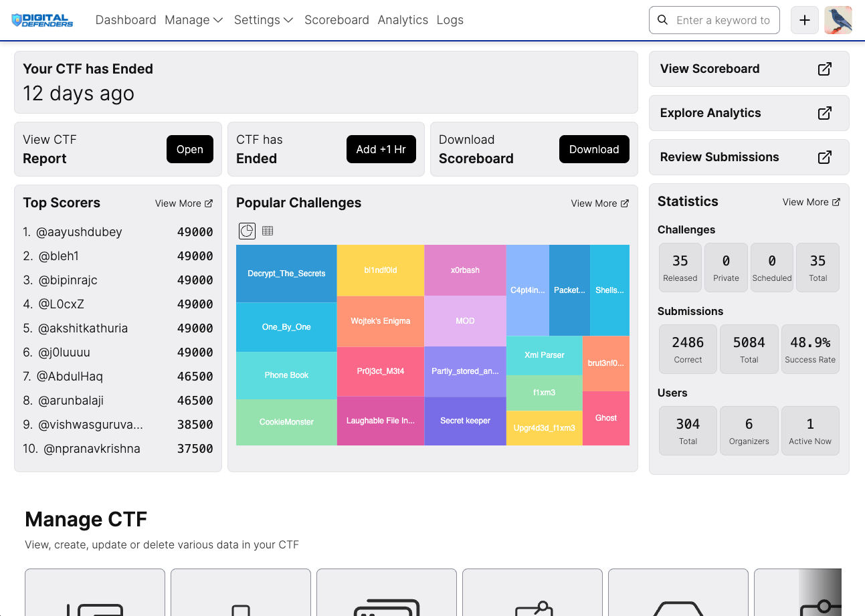
Task: Open Review Submissions external link icon
Action: pos(825,157)
